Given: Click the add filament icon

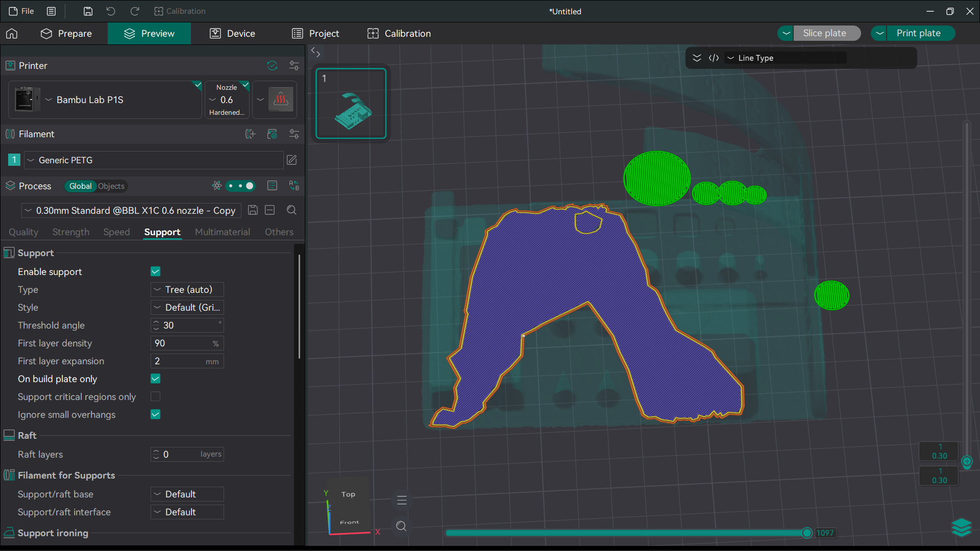Looking at the screenshot, I should (250, 134).
